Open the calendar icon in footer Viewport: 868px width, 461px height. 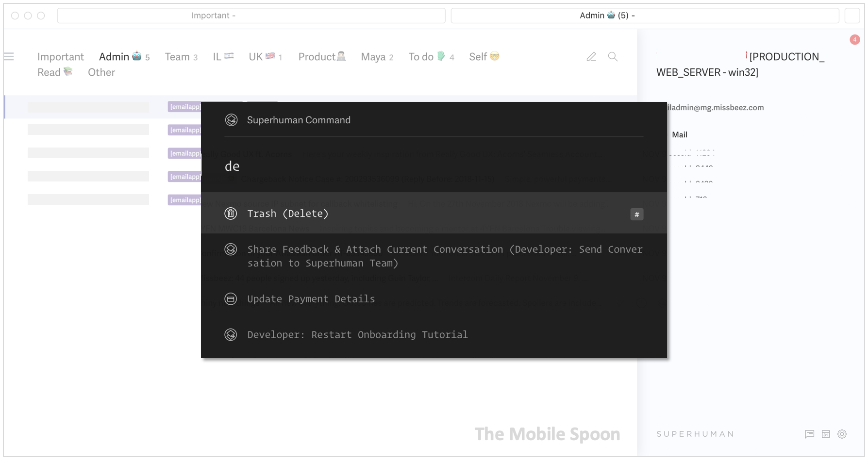[x=826, y=434]
